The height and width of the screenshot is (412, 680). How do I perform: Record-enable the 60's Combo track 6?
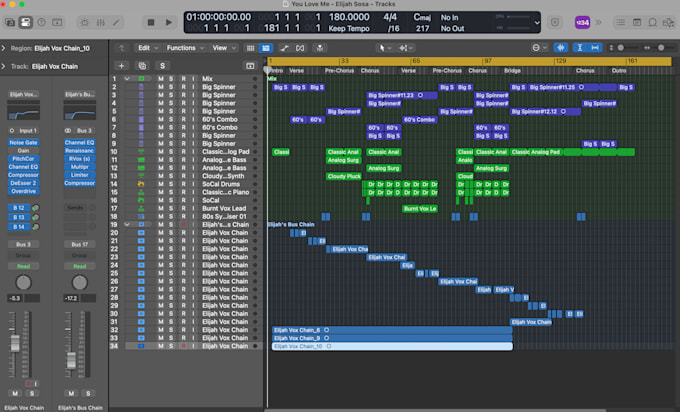pyautogui.click(x=183, y=120)
